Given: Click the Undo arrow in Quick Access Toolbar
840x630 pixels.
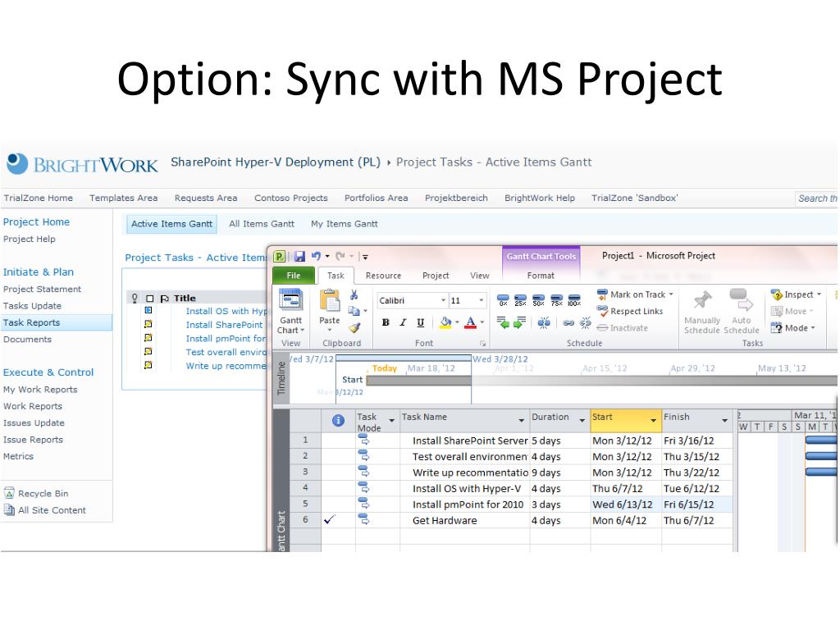Looking at the screenshot, I should (316, 256).
